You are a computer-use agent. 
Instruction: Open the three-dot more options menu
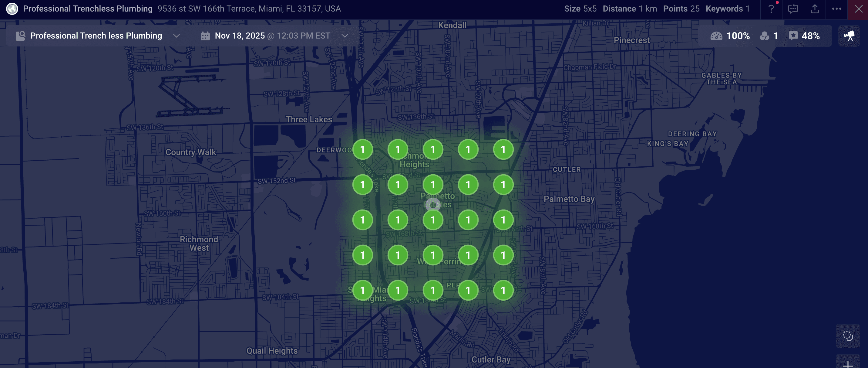(837, 9)
